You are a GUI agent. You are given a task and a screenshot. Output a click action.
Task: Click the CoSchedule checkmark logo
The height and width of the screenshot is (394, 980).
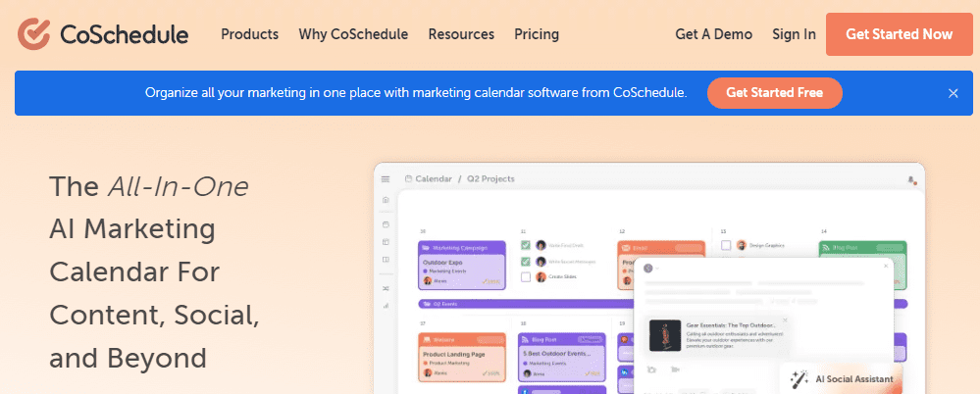pos(33,33)
